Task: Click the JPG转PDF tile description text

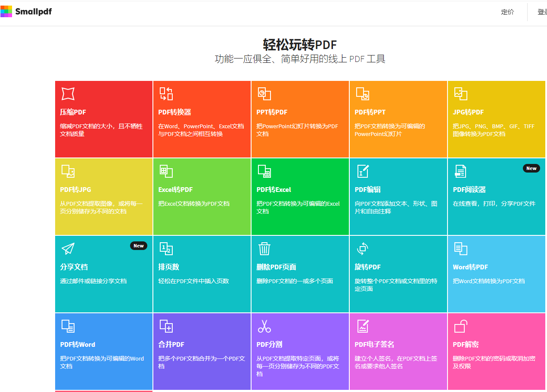Action: [493, 130]
